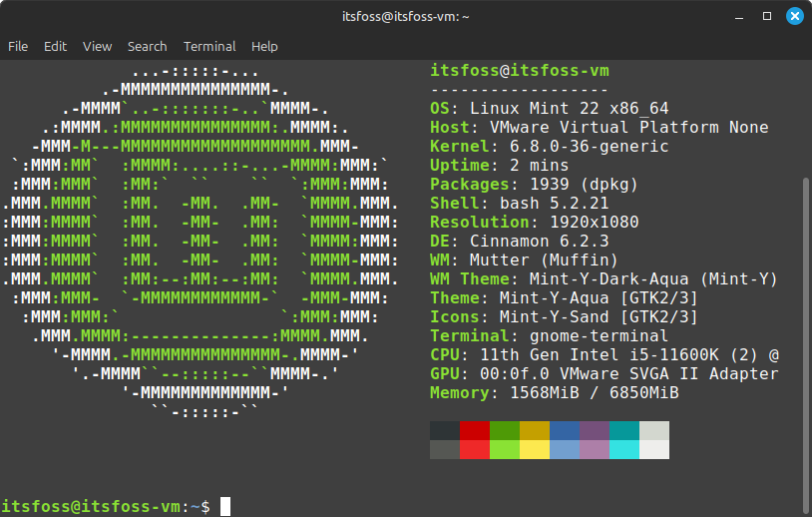
Task: Click the Host line 'VMware Virtual Platform None'
Action: [600, 128]
